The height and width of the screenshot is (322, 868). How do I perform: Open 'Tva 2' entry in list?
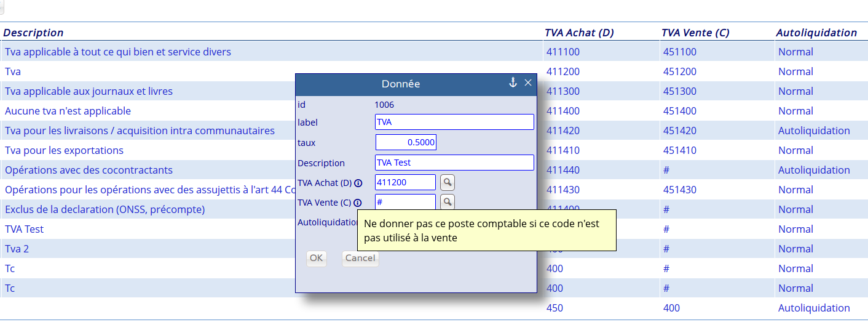pyautogui.click(x=17, y=249)
